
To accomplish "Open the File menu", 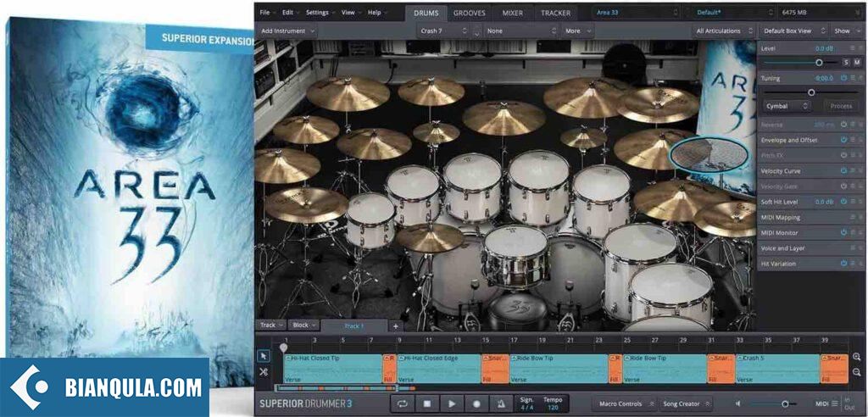I will 267,12.
